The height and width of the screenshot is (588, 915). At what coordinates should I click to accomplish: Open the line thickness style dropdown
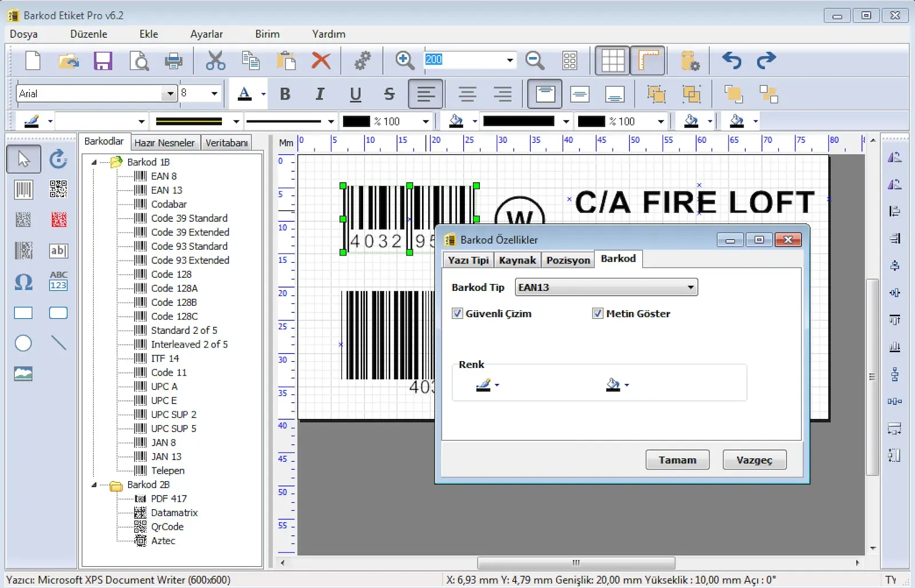point(331,121)
